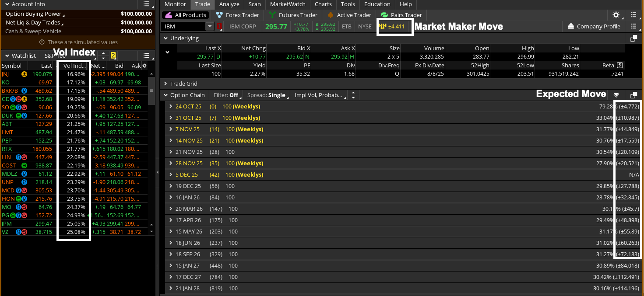
Task: Select the JPM row in watchlist
Action: pos(74,224)
